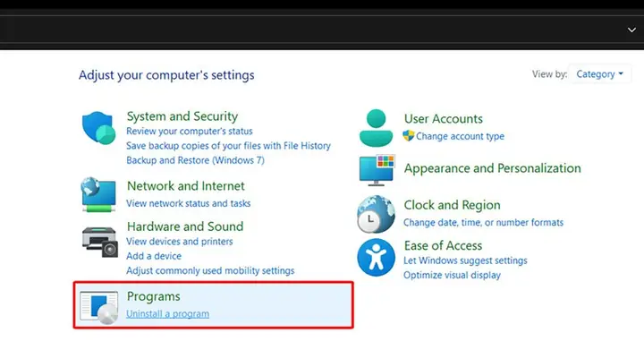
Task: Click the shield icon beside Change account type
Action: (x=408, y=135)
